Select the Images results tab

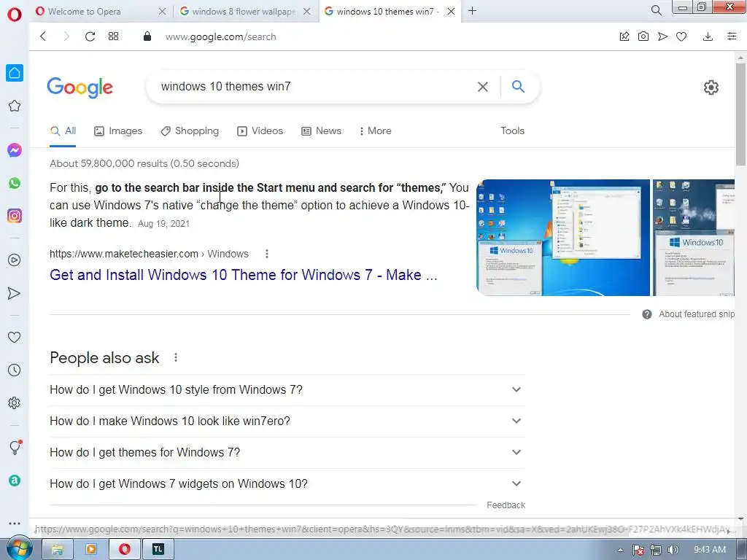click(118, 131)
